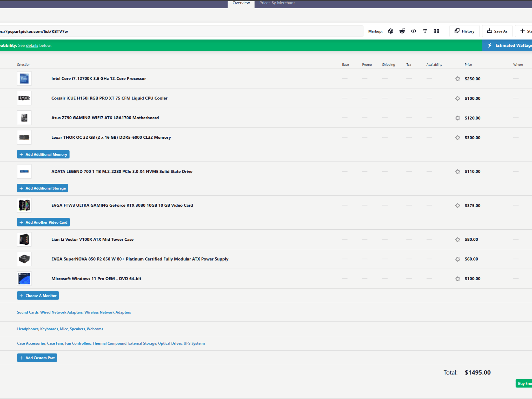Open the Optical Drives link
This screenshot has height=399, width=532.
(170, 343)
